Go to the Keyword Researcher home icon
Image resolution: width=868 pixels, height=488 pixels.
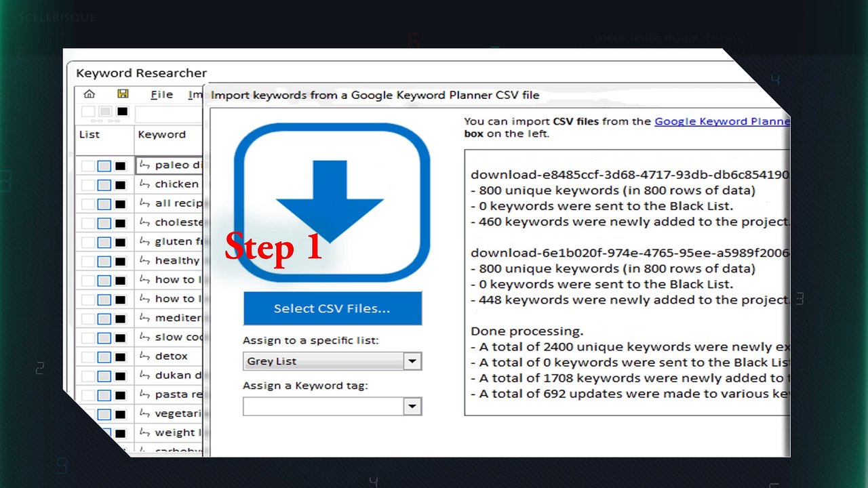click(x=89, y=94)
